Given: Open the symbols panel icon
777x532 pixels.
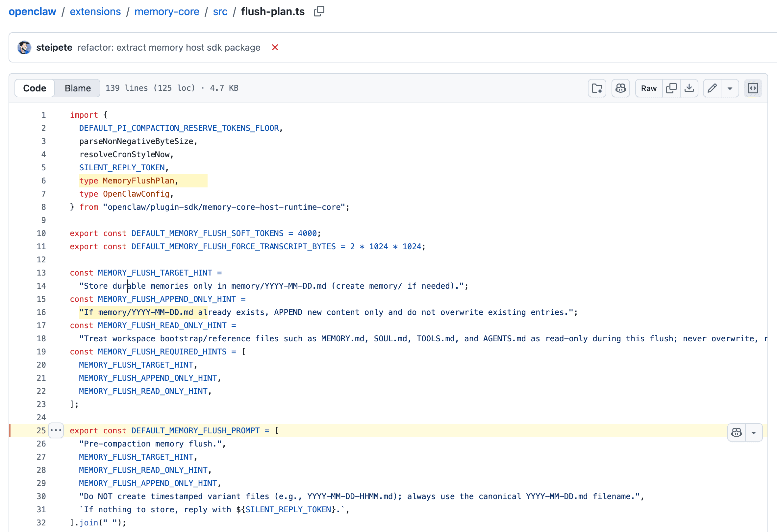Looking at the screenshot, I should tap(753, 88).
